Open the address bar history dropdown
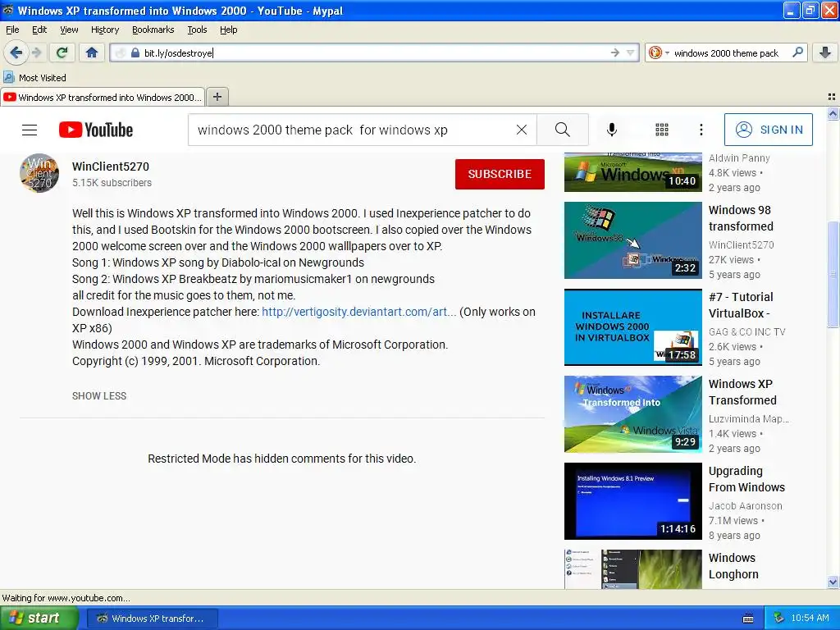The image size is (840, 630). pos(631,52)
